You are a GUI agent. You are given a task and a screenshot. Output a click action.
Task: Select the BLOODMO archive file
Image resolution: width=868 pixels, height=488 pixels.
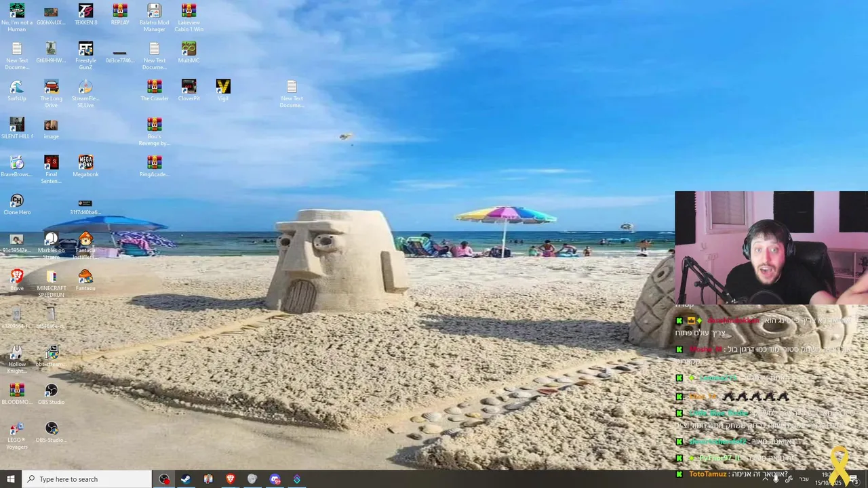click(x=17, y=394)
